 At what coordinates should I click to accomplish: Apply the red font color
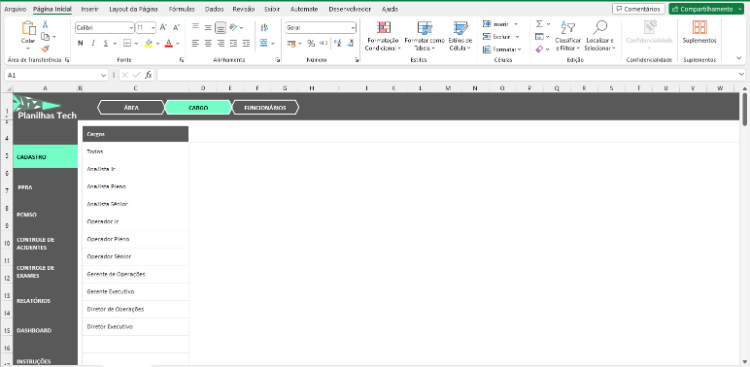coord(168,44)
